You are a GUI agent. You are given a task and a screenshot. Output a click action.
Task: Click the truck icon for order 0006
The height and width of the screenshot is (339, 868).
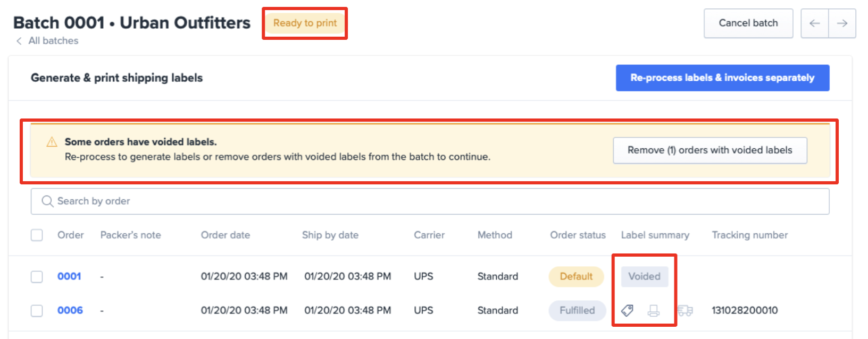(x=685, y=310)
